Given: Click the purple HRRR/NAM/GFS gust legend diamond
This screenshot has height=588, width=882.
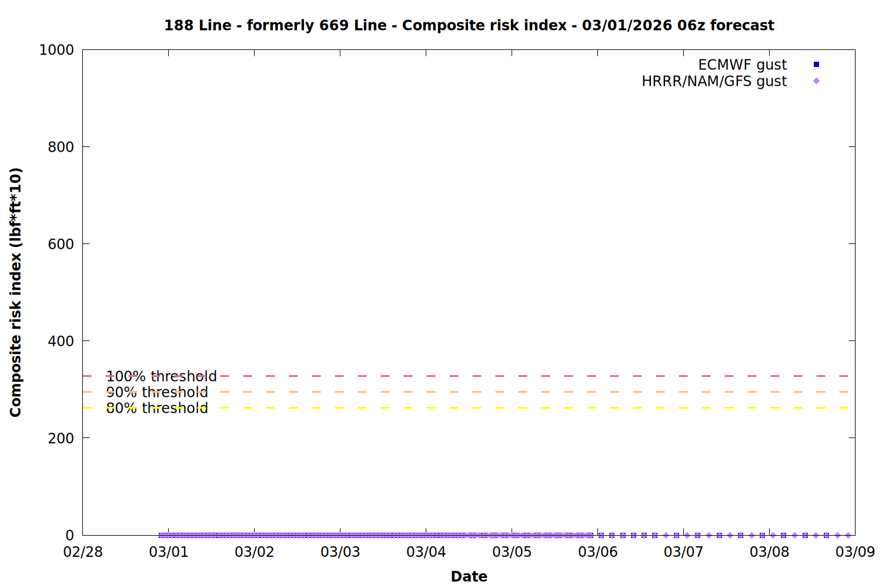Looking at the screenshot, I should pos(816,81).
